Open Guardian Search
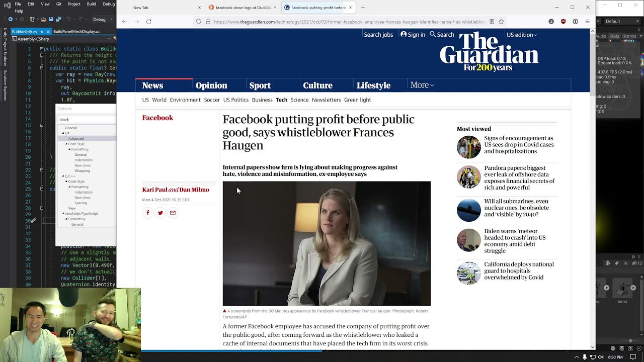The height and width of the screenshot is (362, 644). [442, 35]
